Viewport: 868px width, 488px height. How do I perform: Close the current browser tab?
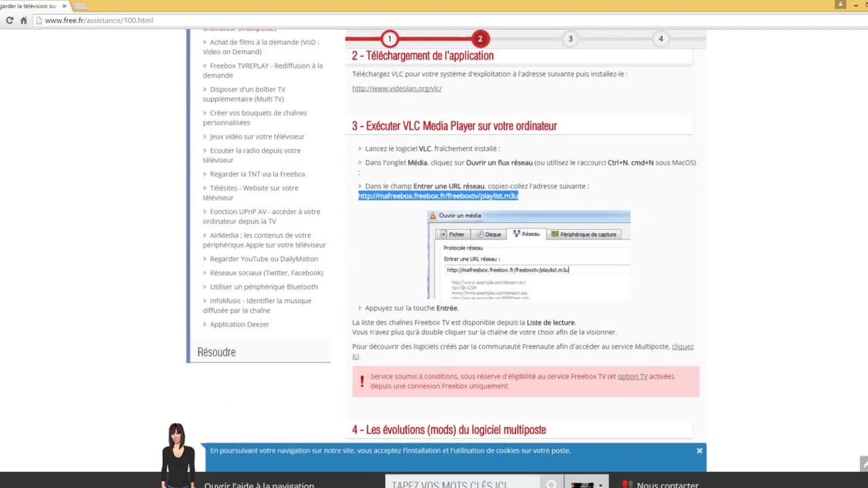[x=64, y=6]
